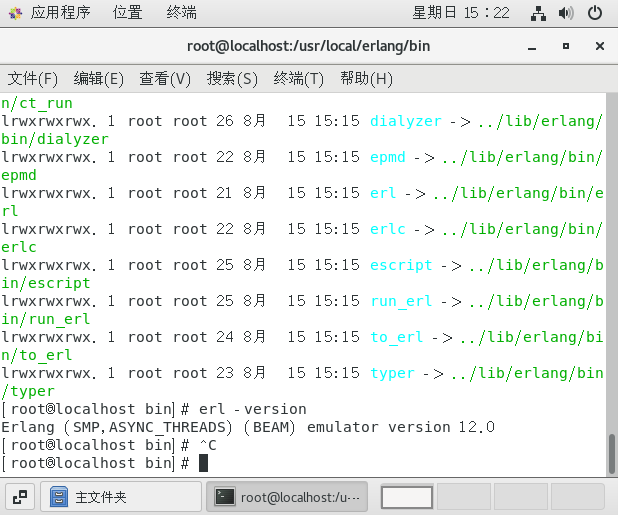This screenshot has height=515, width=618.
Task: Click green 'in/escript' wrapped path text
Action: point(46,283)
